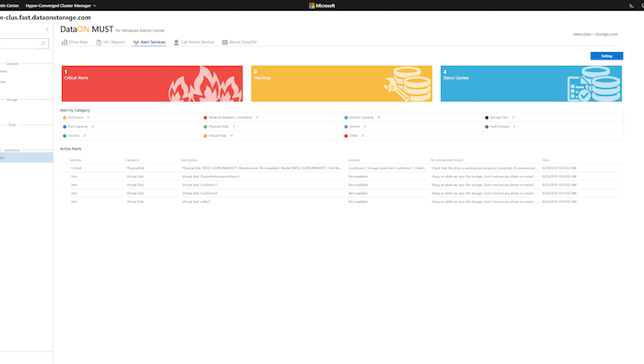644x364 pixels.
Task: Select the Storage QoS category entry
Action: click(500, 117)
